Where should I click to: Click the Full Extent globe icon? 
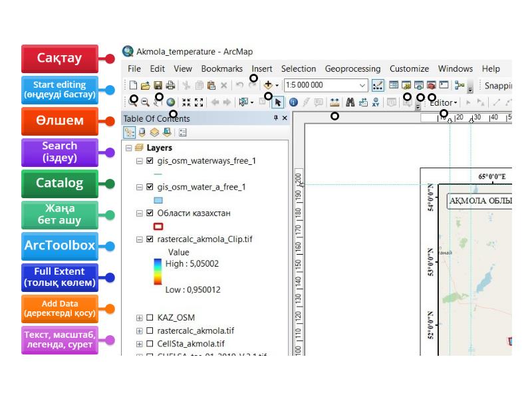(x=172, y=102)
